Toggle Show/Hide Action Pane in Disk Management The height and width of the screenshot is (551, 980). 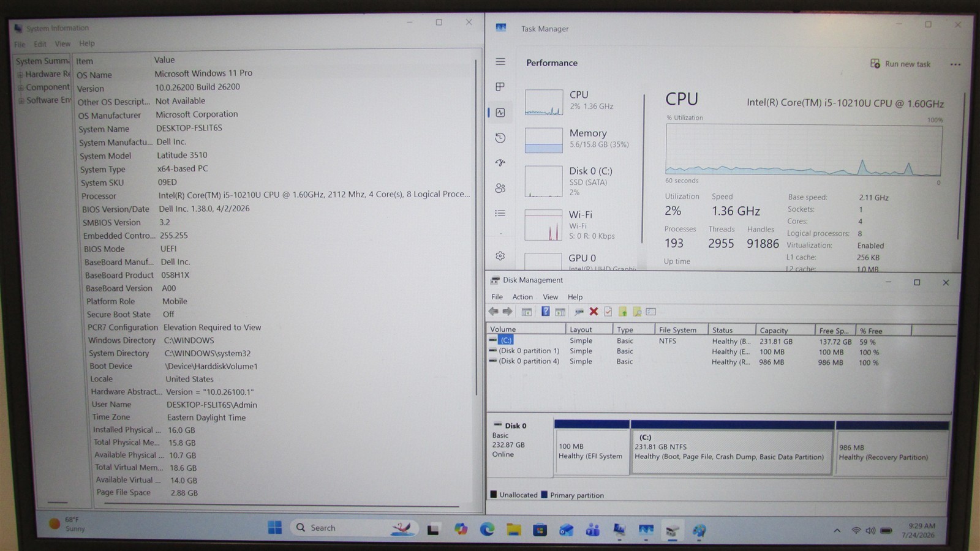tap(560, 312)
